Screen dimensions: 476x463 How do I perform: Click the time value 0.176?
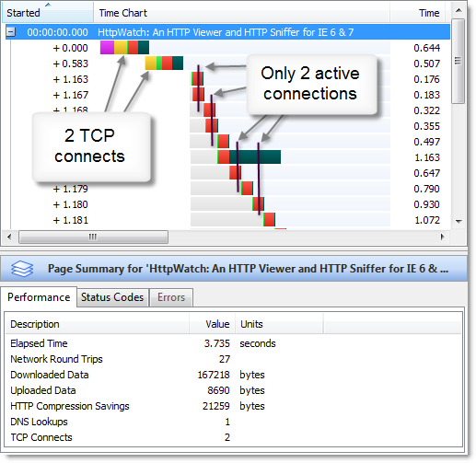coord(426,79)
